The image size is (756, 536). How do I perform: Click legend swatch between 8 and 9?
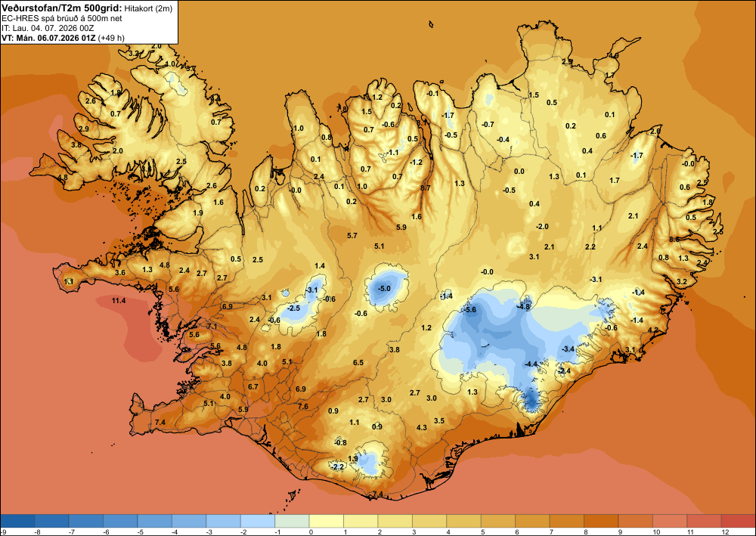click(601, 521)
